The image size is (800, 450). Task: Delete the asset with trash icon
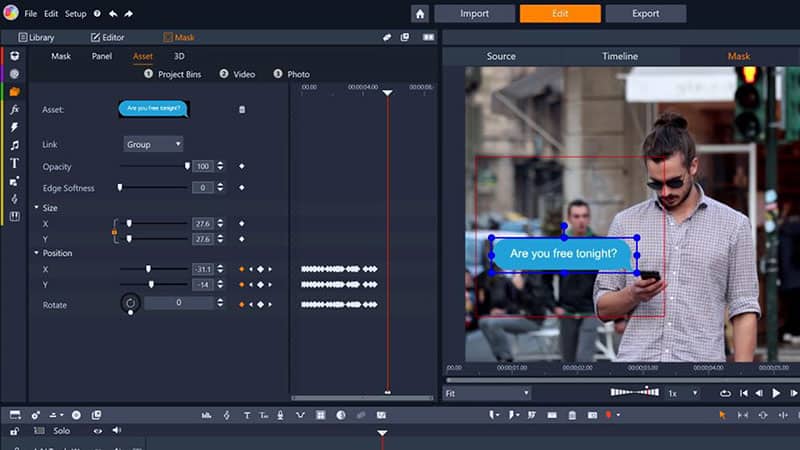[x=241, y=109]
